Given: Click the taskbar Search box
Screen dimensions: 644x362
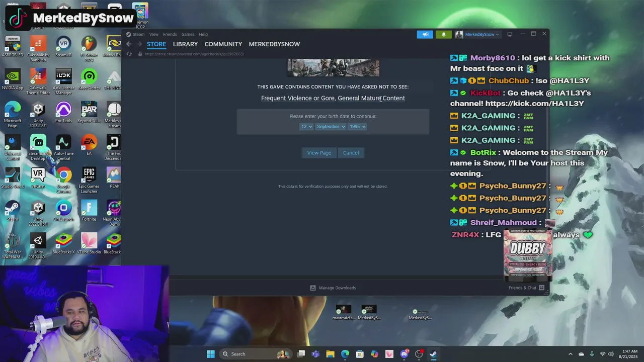Looking at the screenshot, I should pyautogui.click(x=256, y=354).
